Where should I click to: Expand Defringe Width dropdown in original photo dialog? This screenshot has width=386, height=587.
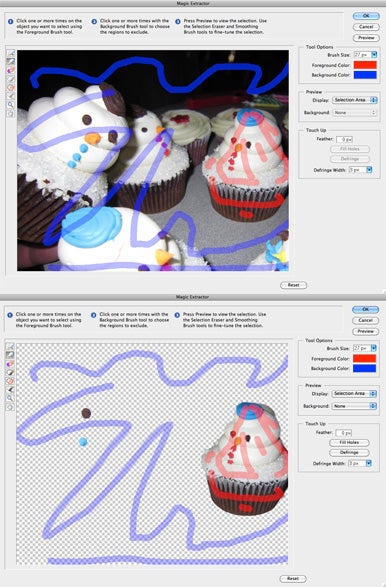(360, 170)
